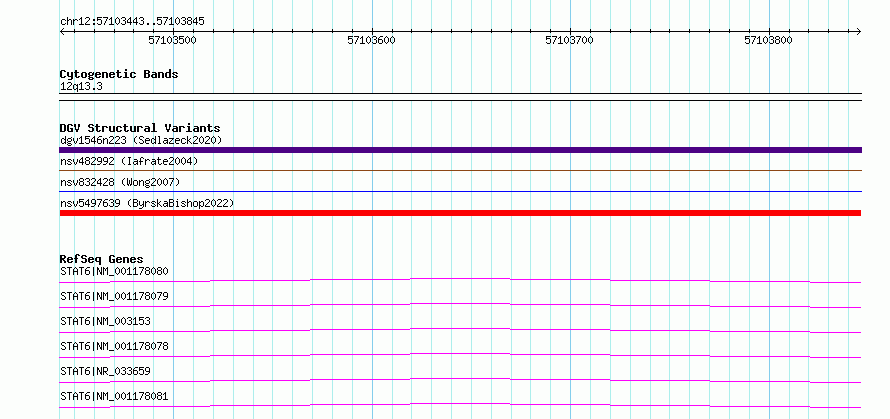890x419 pixels.
Task: Click the right arrowhead of the ruler
Action: point(859,31)
